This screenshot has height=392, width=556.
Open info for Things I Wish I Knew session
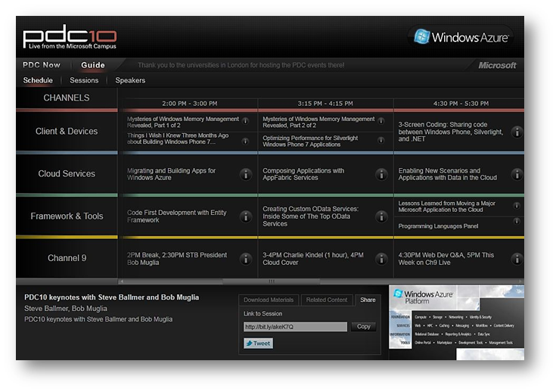click(245, 142)
